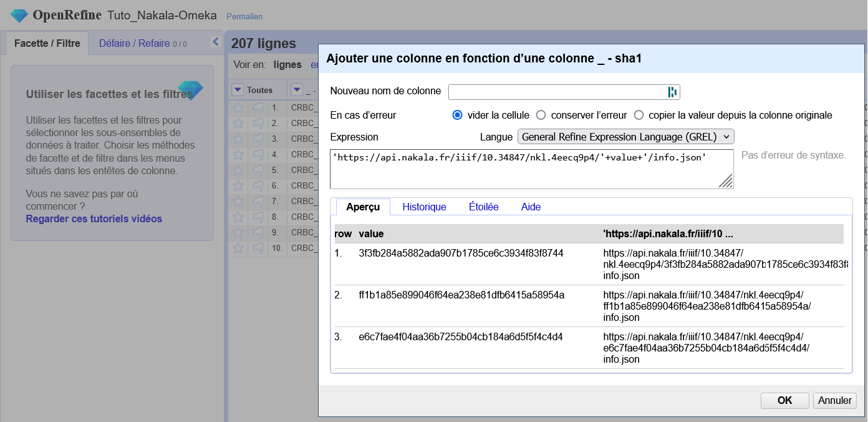Image resolution: width=868 pixels, height=422 pixels.
Task: Open the Aide tab
Action: point(531,207)
